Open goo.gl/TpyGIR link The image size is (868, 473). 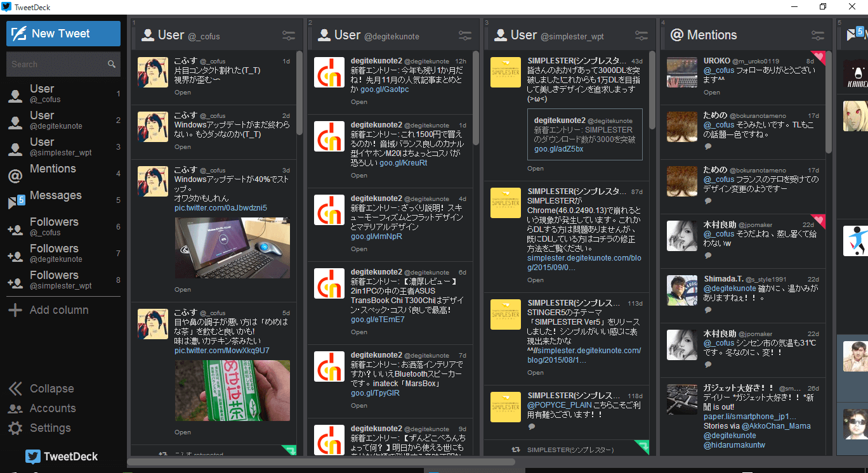pyautogui.click(x=376, y=393)
